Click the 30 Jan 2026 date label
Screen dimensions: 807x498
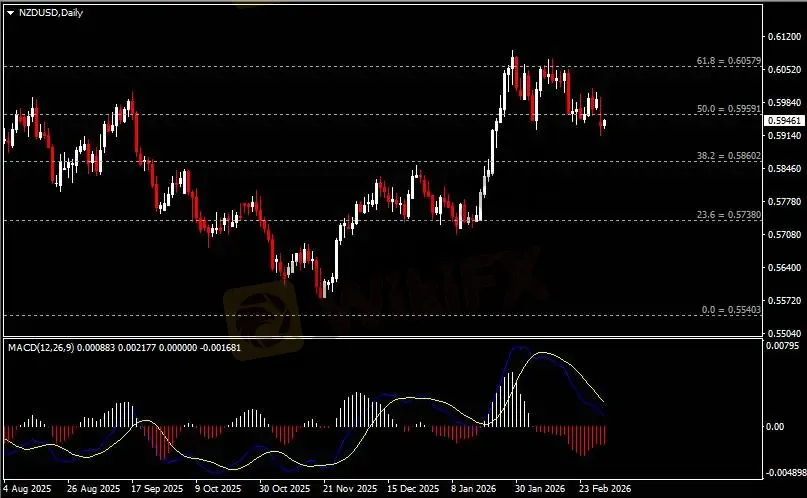click(540, 489)
